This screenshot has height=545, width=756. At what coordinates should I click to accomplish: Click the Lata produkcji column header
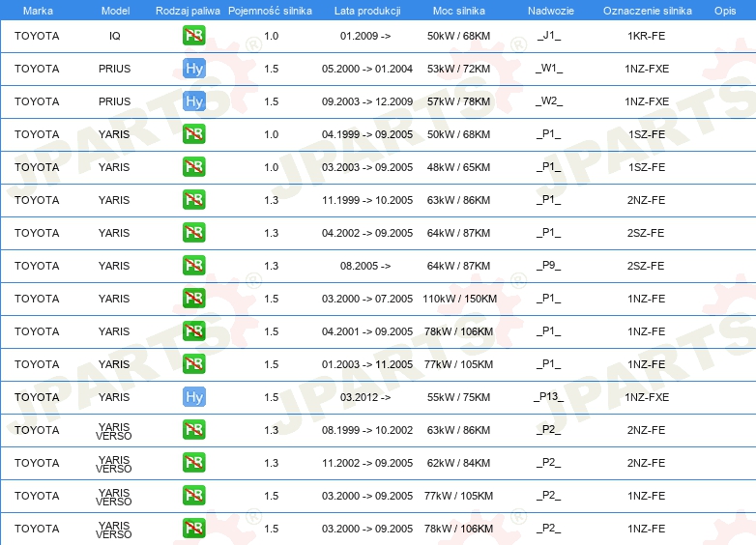point(367,11)
